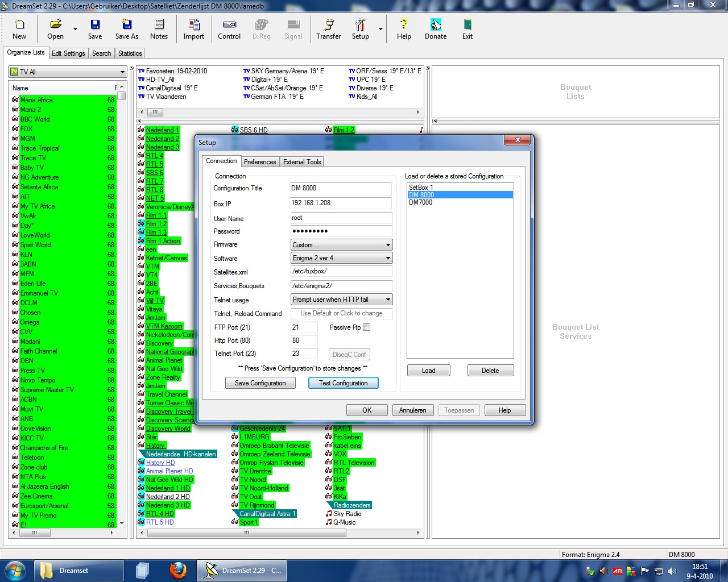Viewport: 728px width, 582px height.
Task: Click the ATI tray icon
Action: click(x=617, y=571)
